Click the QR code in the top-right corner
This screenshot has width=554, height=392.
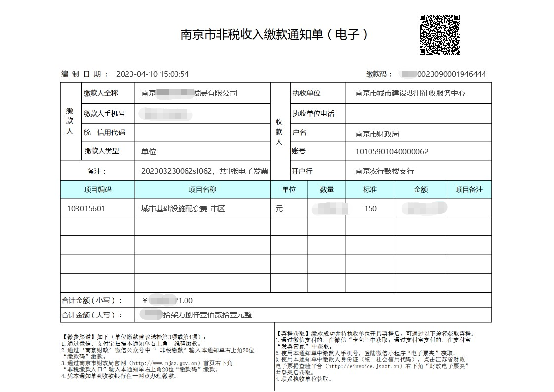(x=439, y=34)
